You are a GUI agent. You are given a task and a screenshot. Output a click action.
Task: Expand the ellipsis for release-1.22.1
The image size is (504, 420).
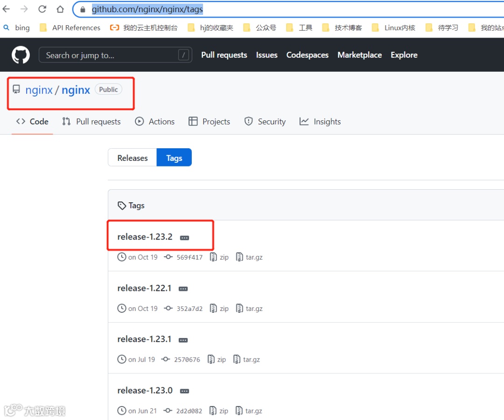pyautogui.click(x=183, y=289)
